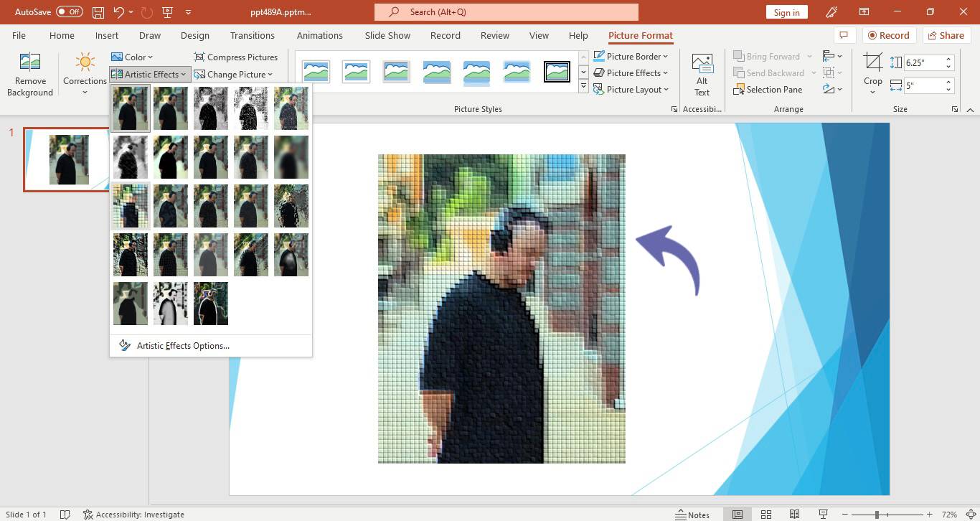Open the Align objects dropdown
Screen dimensions: 980x521
tap(832, 56)
